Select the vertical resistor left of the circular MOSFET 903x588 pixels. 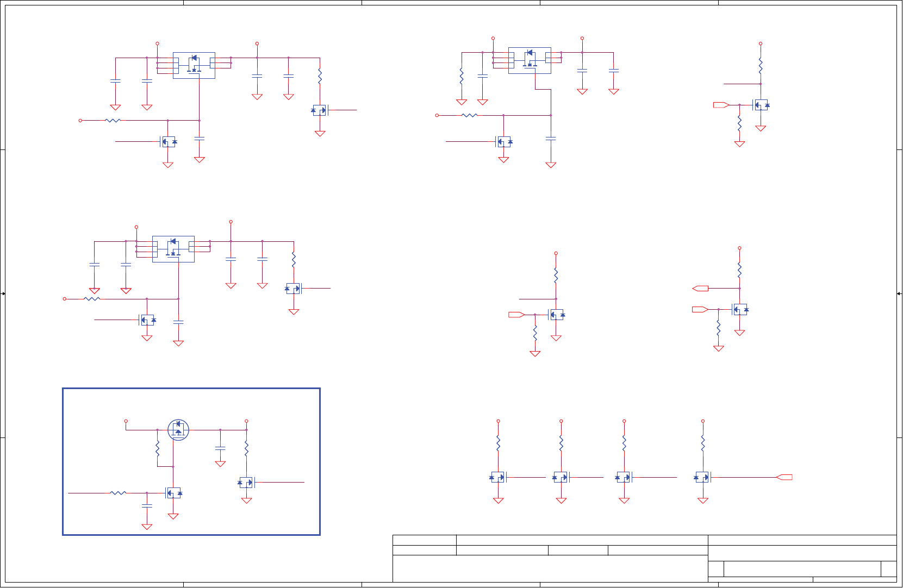click(158, 448)
